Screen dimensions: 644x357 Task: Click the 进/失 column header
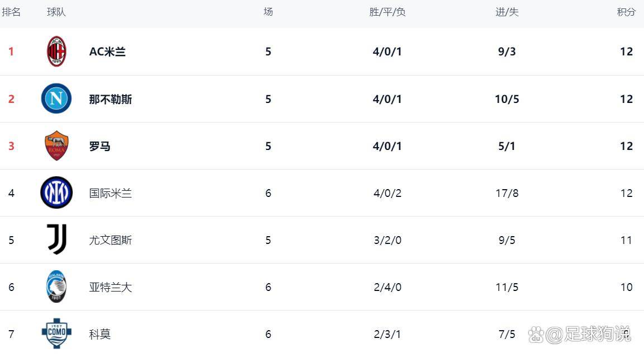tap(507, 12)
